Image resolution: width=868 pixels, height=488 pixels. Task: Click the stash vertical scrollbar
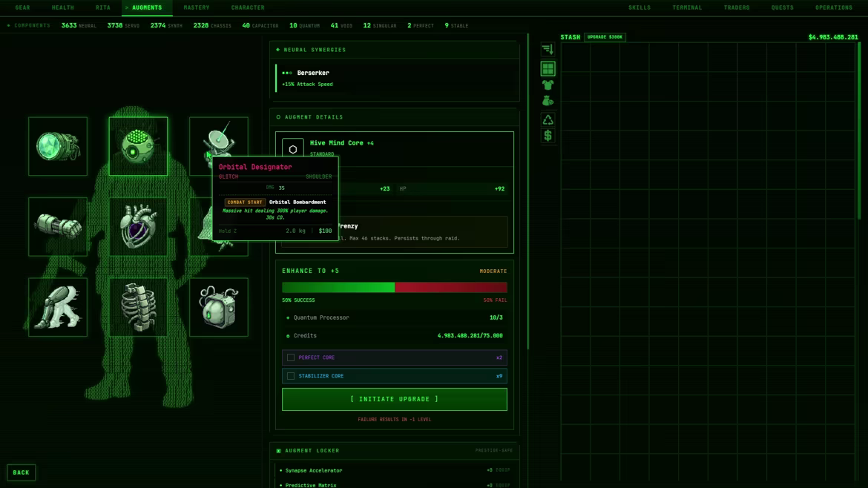tap(859, 130)
